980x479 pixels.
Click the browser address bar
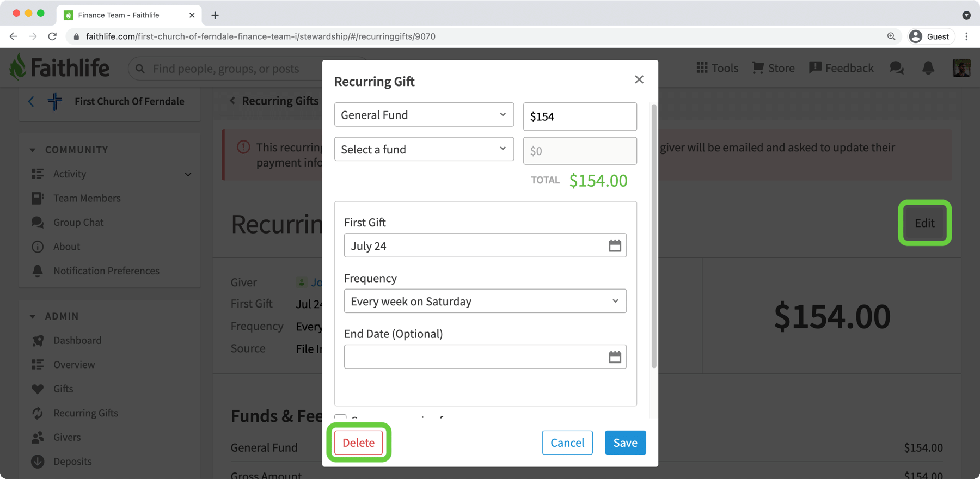tap(479, 36)
